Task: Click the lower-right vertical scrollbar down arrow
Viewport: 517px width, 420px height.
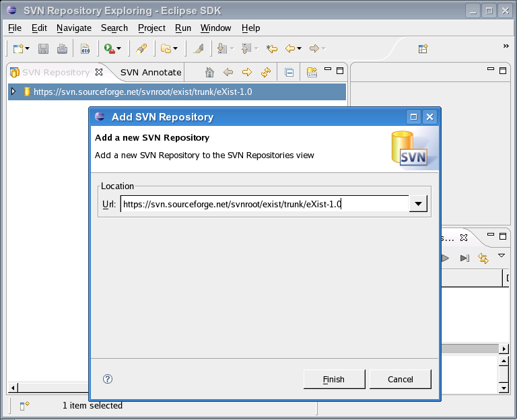Action: [504, 388]
